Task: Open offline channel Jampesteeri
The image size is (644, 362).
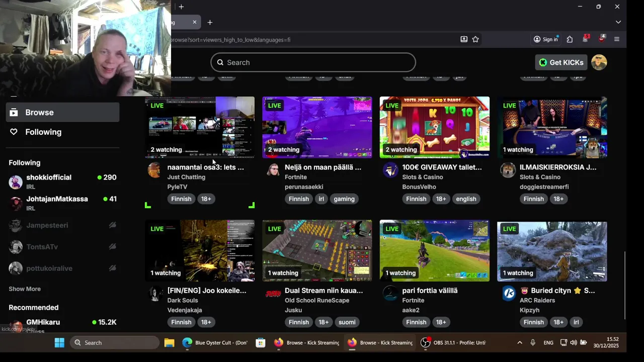Action: click(62, 225)
